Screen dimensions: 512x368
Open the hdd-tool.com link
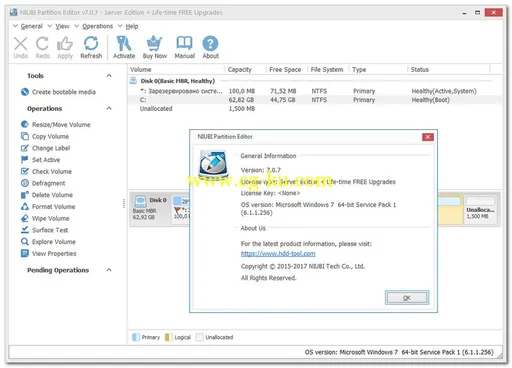(278, 254)
